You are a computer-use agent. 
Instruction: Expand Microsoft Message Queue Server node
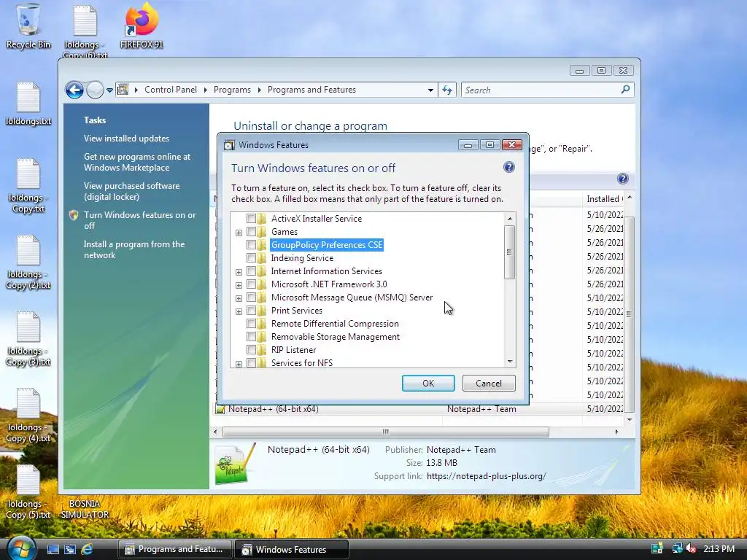click(x=239, y=298)
